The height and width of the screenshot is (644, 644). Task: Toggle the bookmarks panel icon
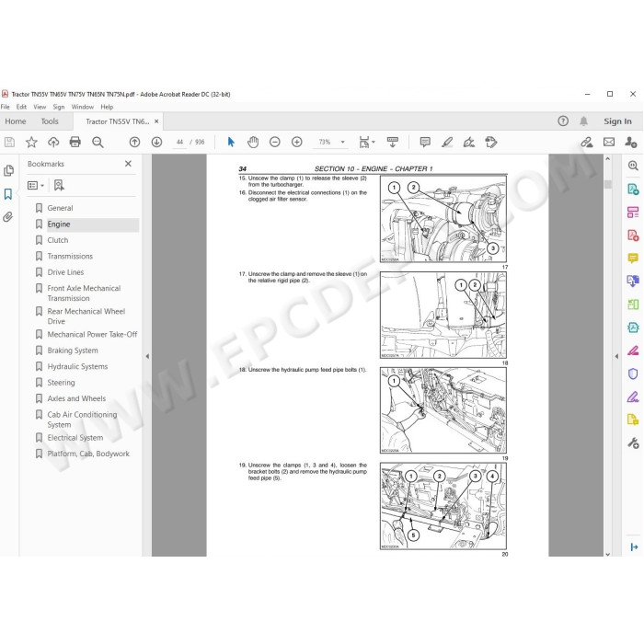(x=7, y=194)
